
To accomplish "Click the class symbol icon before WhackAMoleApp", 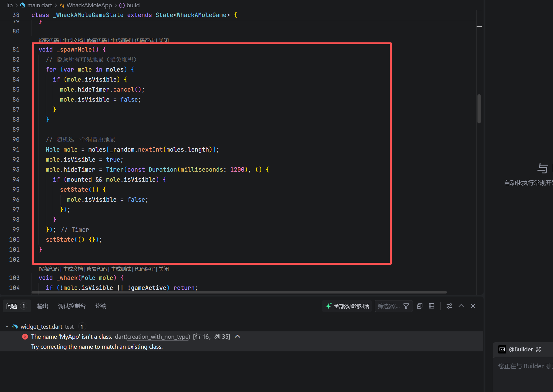I will tap(62, 5).
